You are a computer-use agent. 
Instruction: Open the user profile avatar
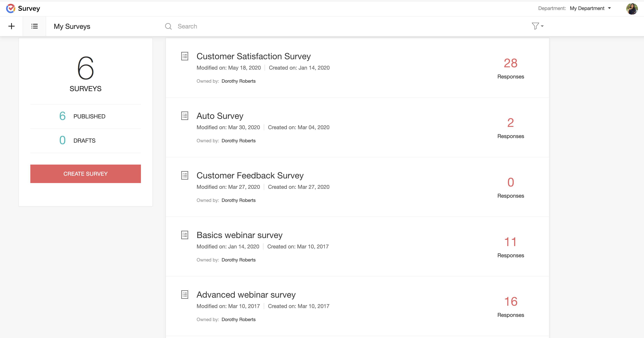tap(632, 9)
